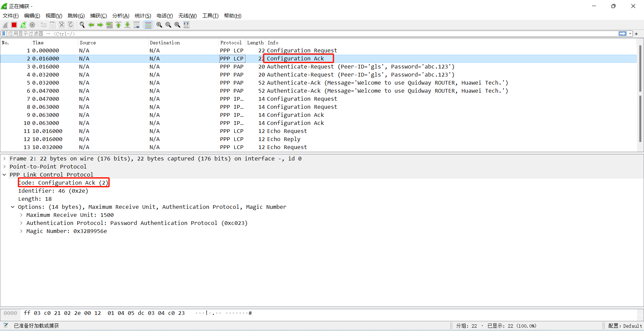The width and height of the screenshot is (644, 331).
Task: Open the 文件(F) menu
Action: click(11, 16)
